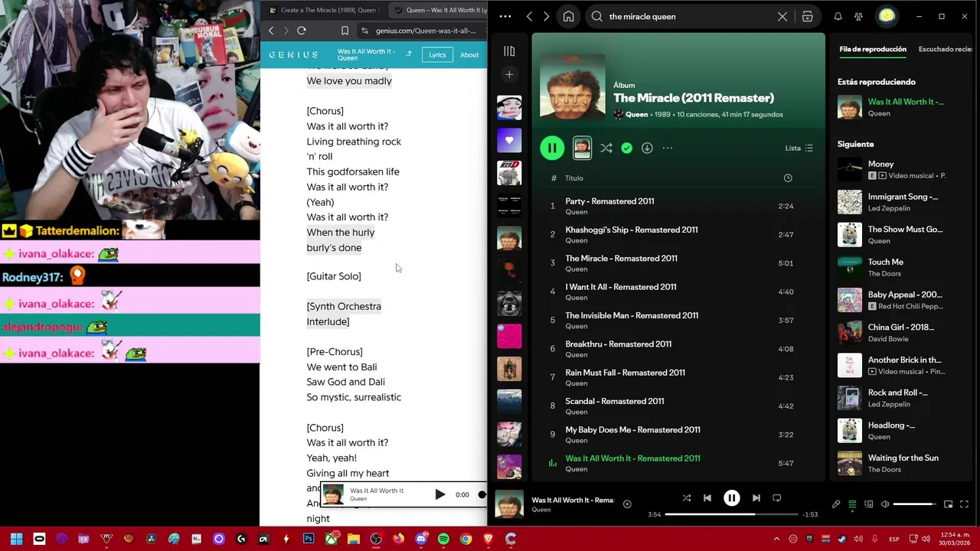Adjust Spotify volume slider
The height and width of the screenshot is (551, 980).
914,504
